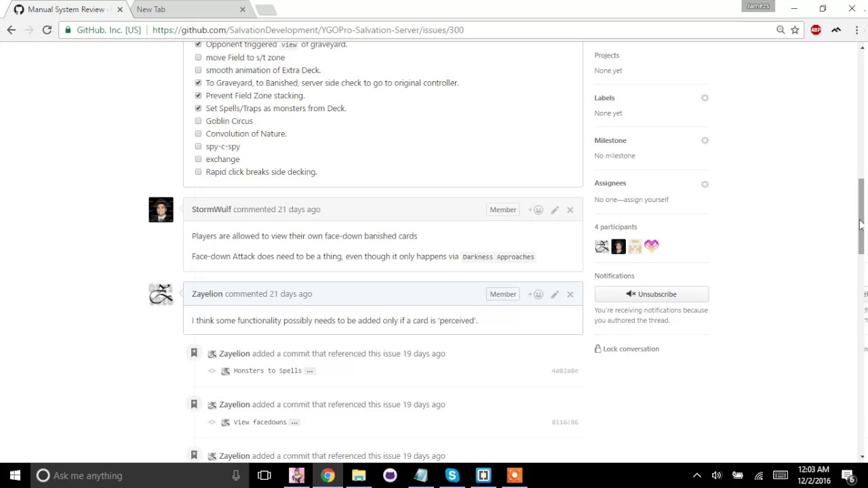Check 'move Field to s/t zone'
The width and height of the screenshot is (868, 488).
pos(198,58)
